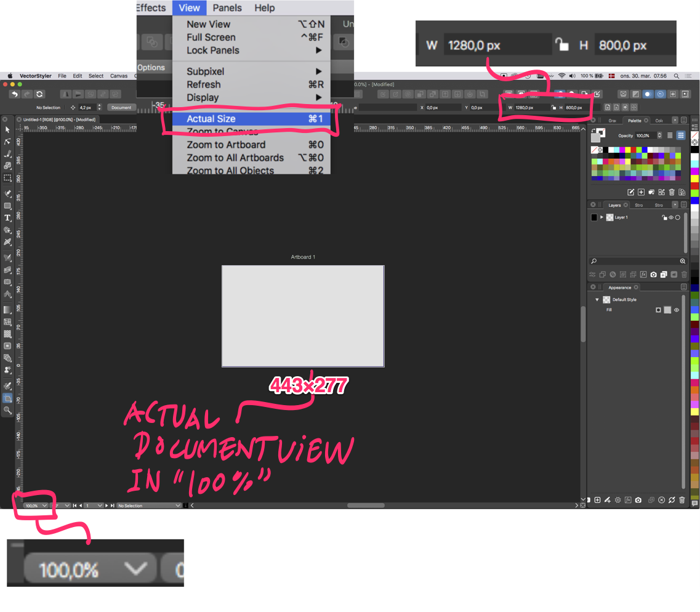Pick the red swatch in the right color strip
The image size is (700, 612).
(x=694, y=185)
